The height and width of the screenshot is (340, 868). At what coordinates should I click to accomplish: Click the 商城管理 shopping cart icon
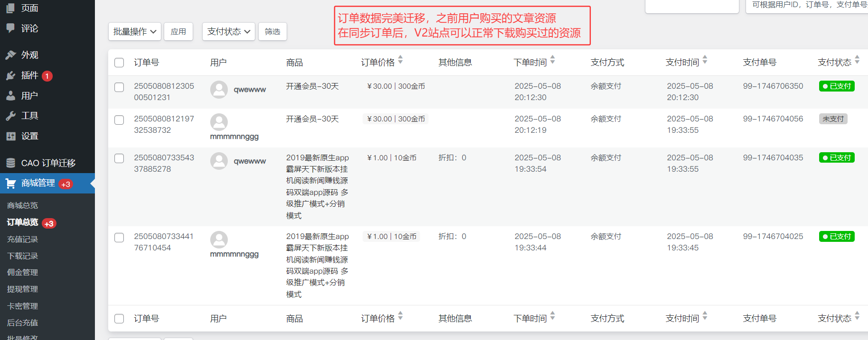pyautogui.click(x=10, y=184)
